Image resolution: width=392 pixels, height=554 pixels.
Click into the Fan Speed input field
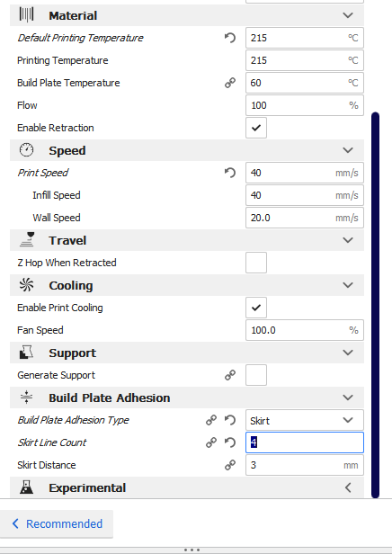click(x=305, y=330)
